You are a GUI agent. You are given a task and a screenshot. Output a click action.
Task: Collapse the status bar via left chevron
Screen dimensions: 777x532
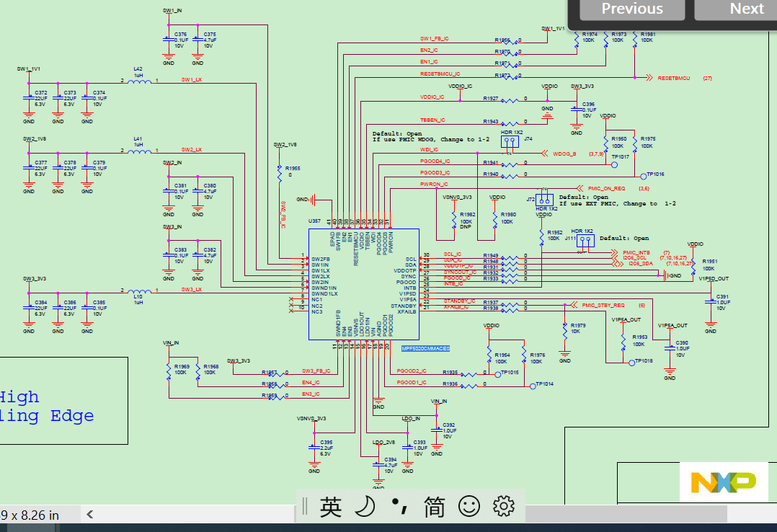tap(89, 515)
